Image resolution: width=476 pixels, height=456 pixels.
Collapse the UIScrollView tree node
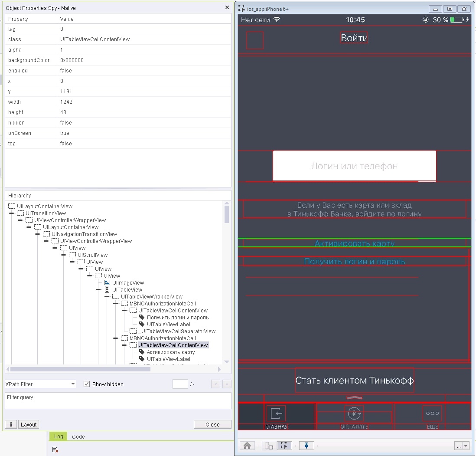[64, 255]
